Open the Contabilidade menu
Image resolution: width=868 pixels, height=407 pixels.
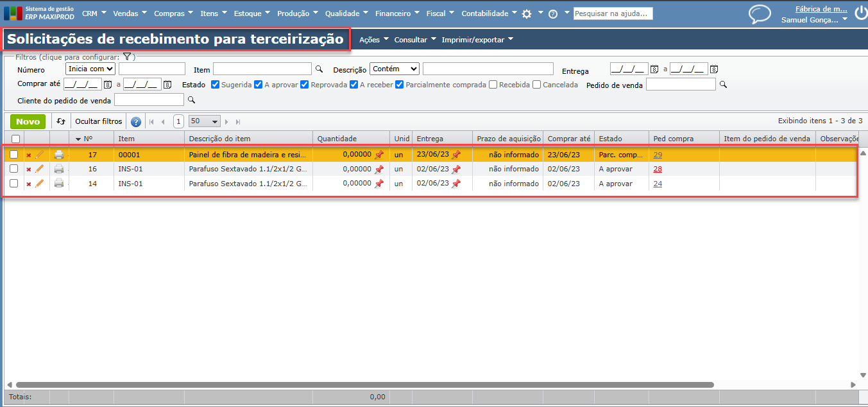point(489,13)
